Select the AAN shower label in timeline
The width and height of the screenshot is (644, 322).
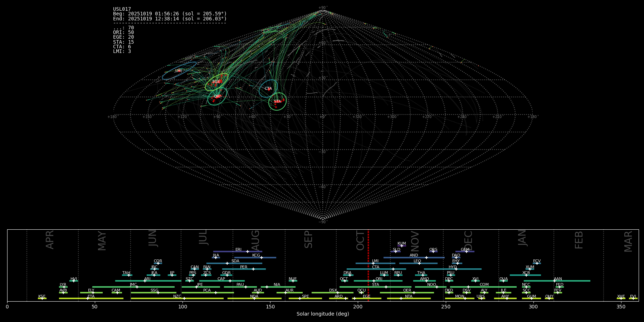[558, 279]
